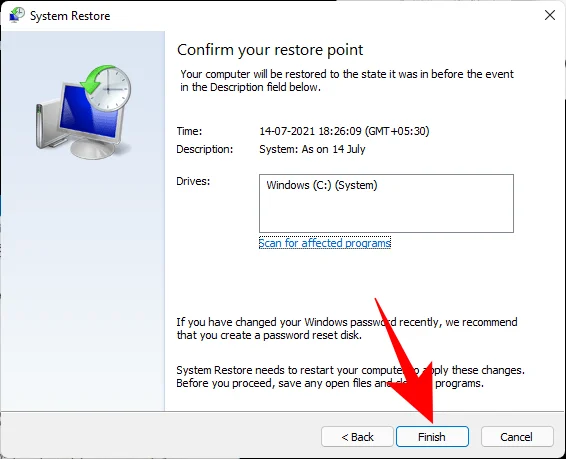Close the System Restore dialog
The image size is (566, 459).
[549, 15]
